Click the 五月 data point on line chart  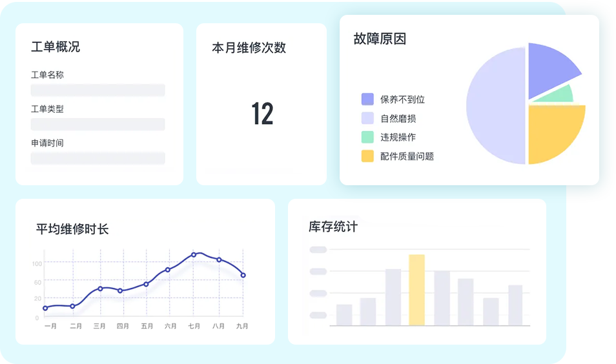coord(146,284)
